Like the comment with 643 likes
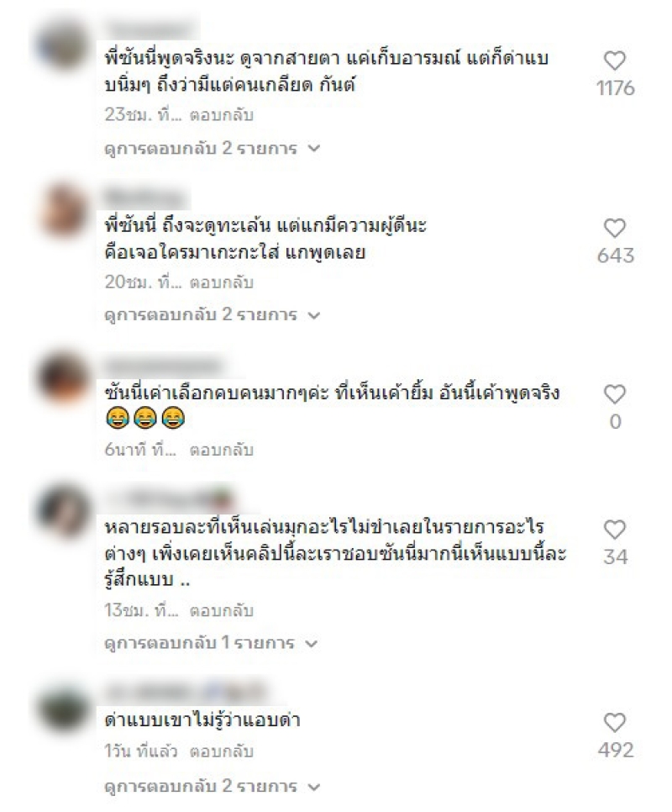The width and height of the screenshot is (672, 812). [x=615, y=228]
